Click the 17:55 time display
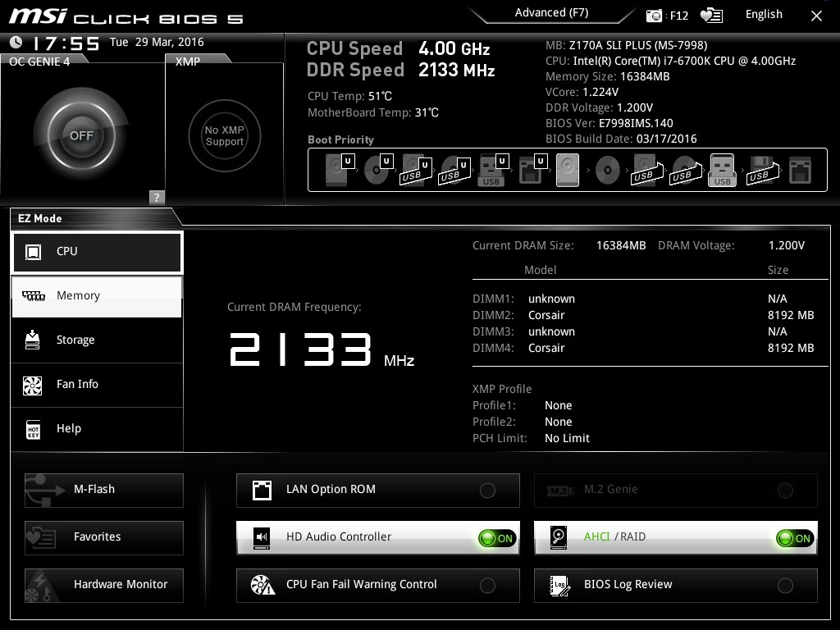The width and height of the screenshot is (840, 630). pos(66,43)
